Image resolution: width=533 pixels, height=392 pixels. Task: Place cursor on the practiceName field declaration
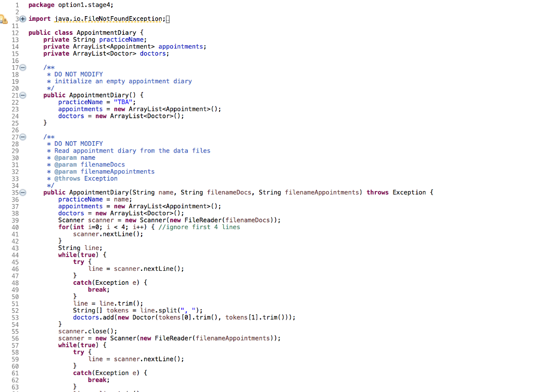point(122,39)
